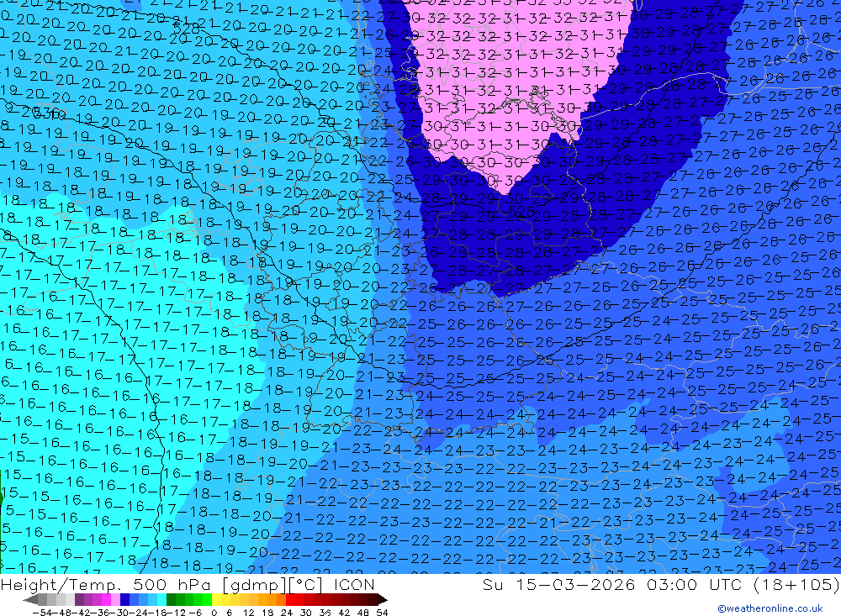Click the '0' legend scale label
The height and width of the screenshot is (616, 841).
point(214,613)
